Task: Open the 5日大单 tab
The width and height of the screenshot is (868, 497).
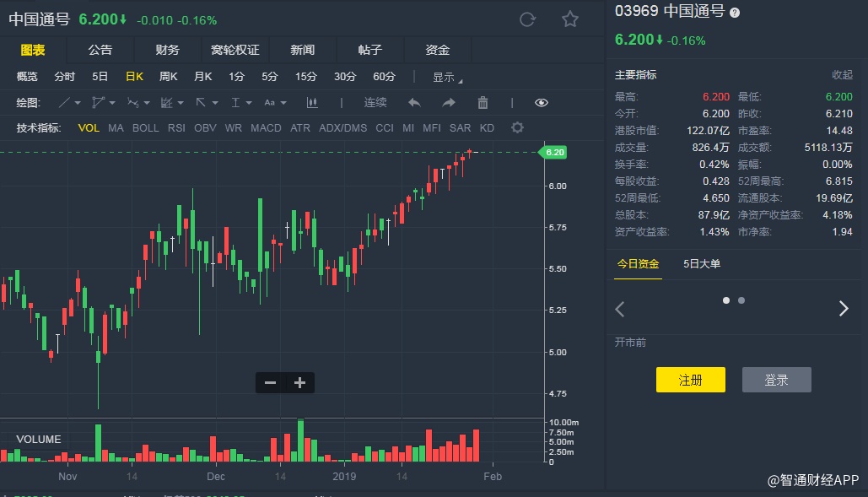Action: (702, 264)
